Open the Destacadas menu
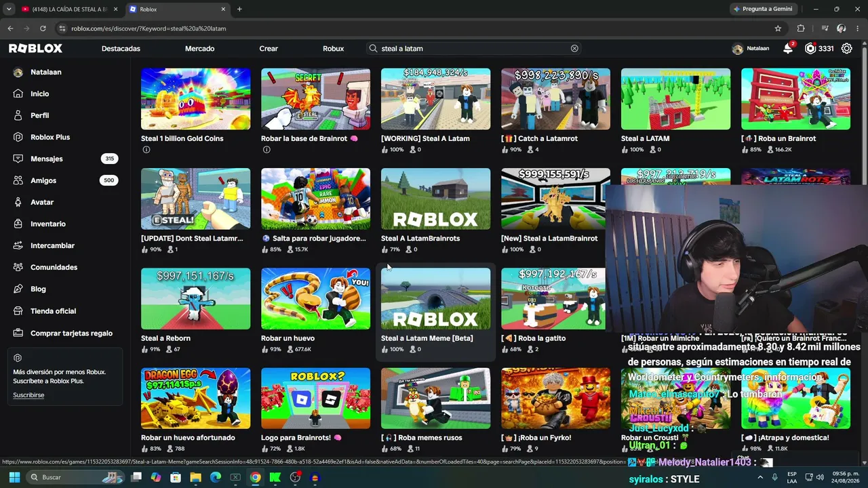Image resolution: width=868 pixels, height=488 pixels. (121, 49)
